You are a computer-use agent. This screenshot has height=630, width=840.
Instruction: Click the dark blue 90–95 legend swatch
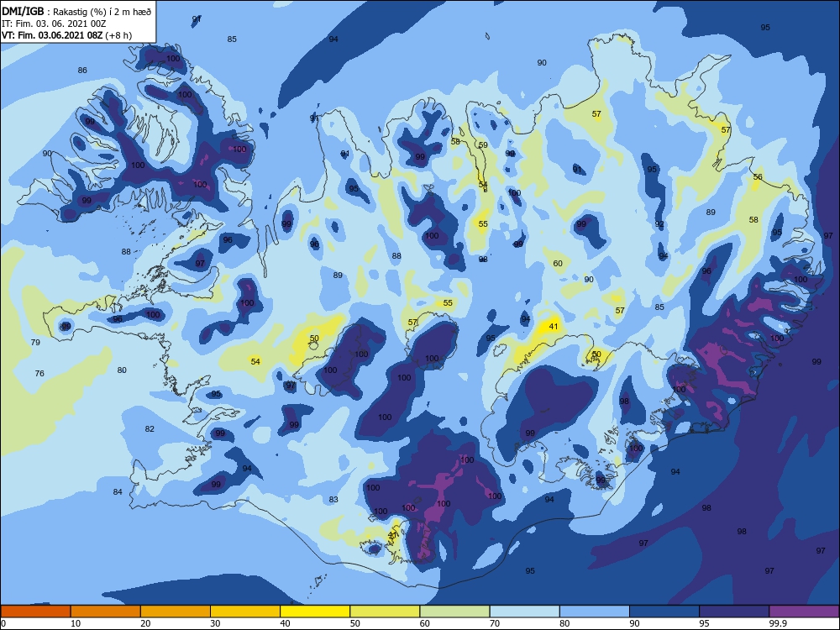click(664, 612)
